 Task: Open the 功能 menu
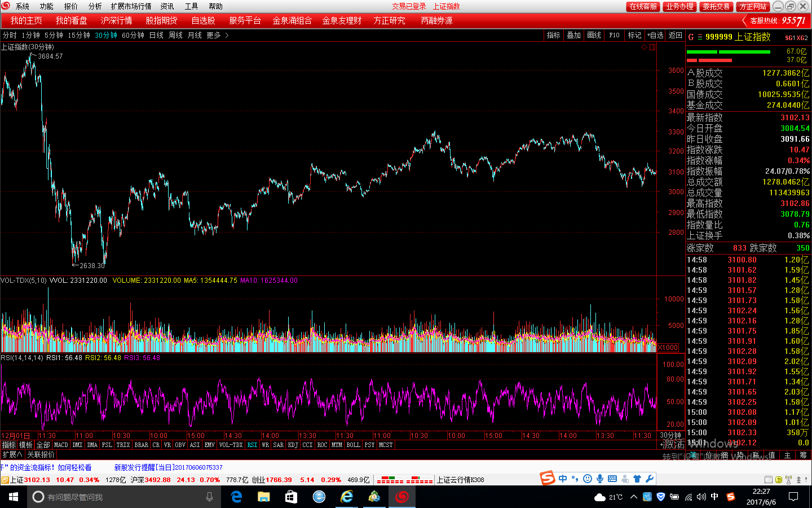tap(47, 6)
